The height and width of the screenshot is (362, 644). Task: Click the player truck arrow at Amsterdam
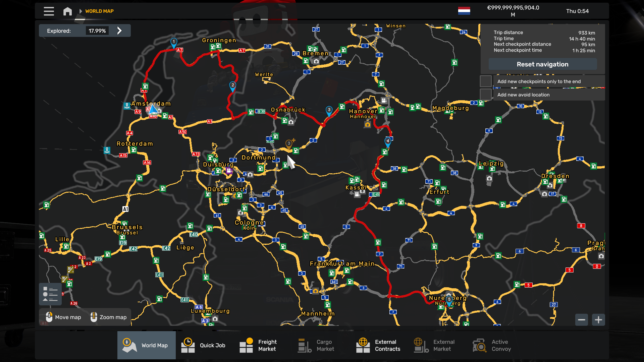(153, 110)
